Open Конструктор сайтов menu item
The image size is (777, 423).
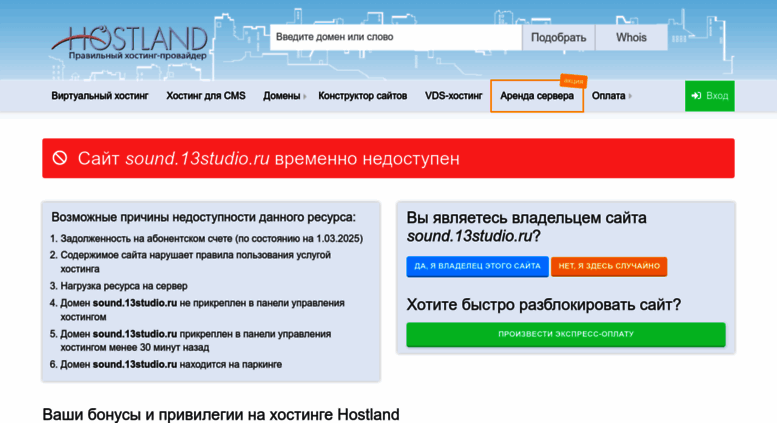tap(362, 96)
